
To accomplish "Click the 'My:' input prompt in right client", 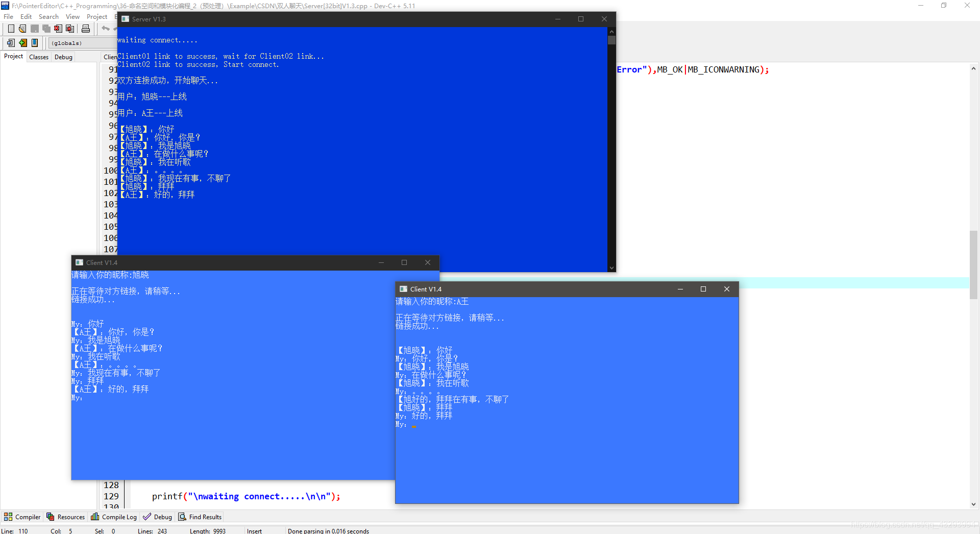I will point(401,424).
